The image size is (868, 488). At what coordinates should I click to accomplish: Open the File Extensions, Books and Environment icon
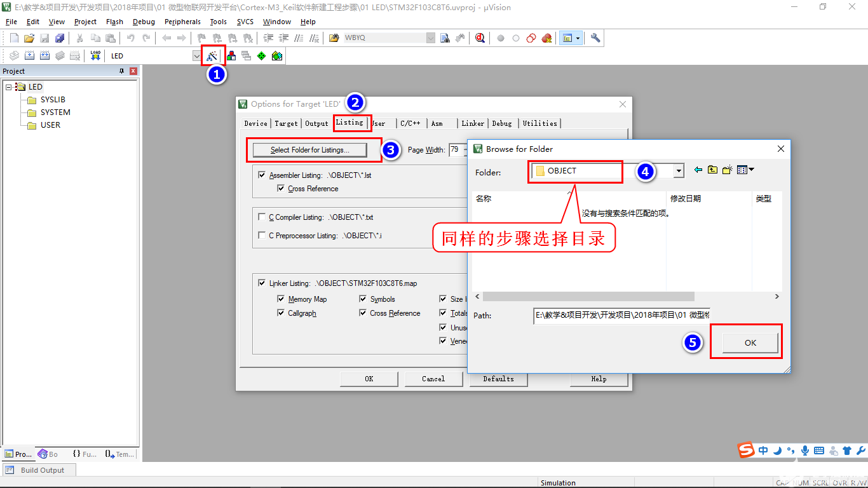coord(231,56)
